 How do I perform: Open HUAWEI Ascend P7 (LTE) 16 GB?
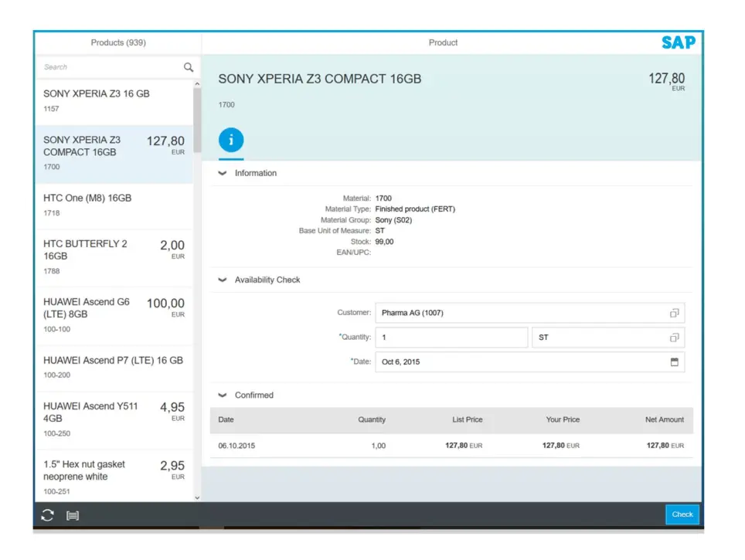[x=114, y=368]
